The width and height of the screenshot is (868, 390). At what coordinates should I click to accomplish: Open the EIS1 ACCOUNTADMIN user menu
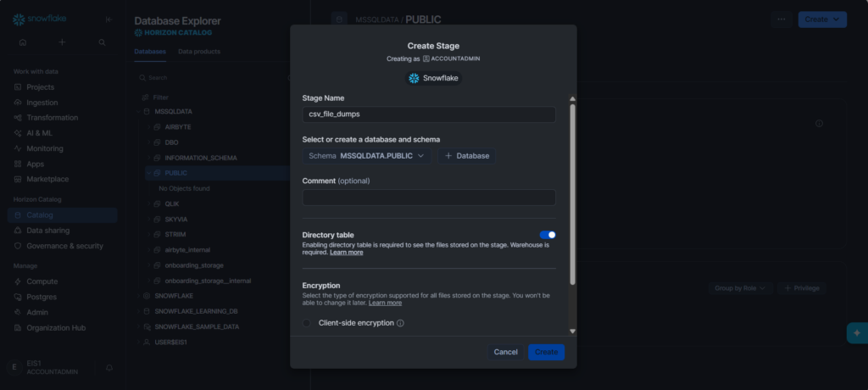tap(53, 367)
